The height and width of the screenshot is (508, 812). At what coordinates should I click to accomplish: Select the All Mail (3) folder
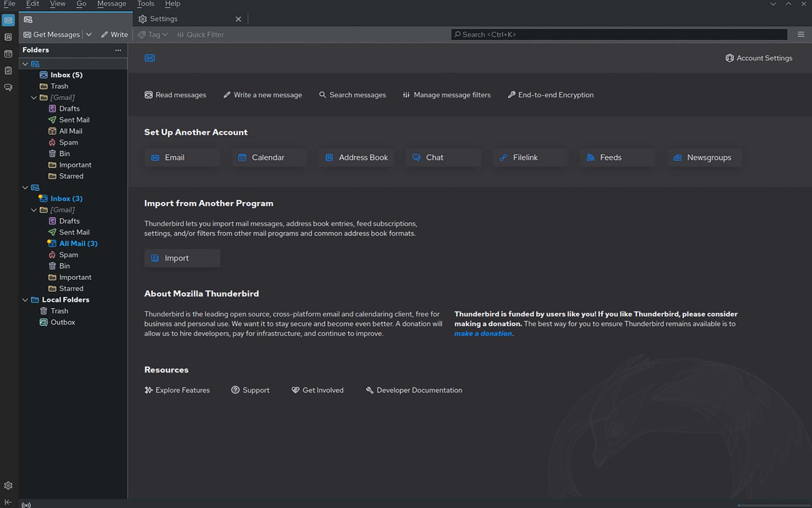[x=73, y=243]
